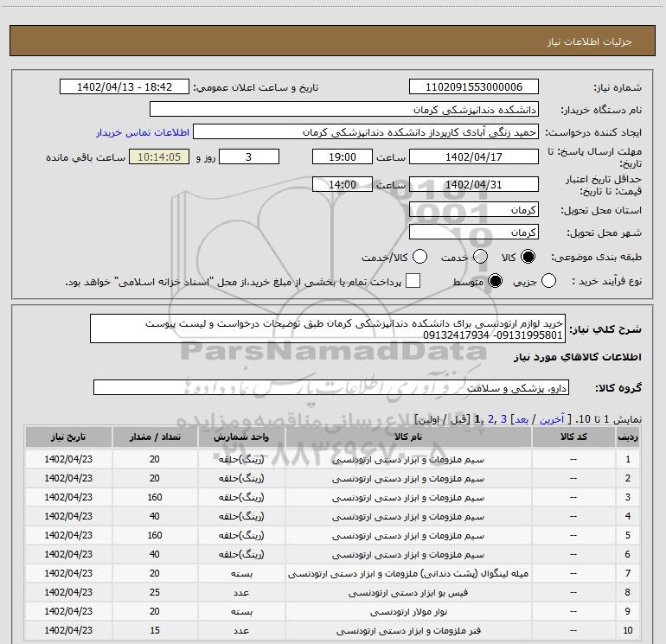Click the requester field حمید زنگی آبادی
This screenshot has width=666, height=644.
pos(366,132)
